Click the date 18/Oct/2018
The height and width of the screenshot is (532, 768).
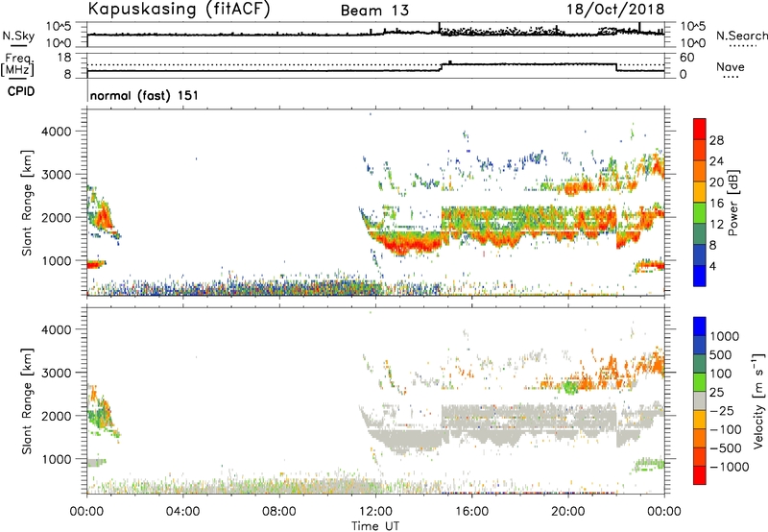point(615,10)
